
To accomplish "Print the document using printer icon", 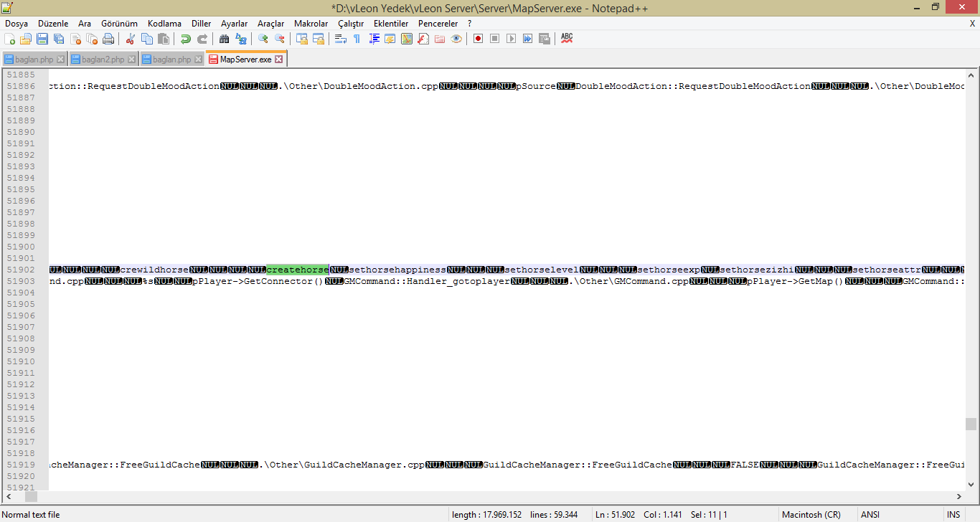I will 108,39.
